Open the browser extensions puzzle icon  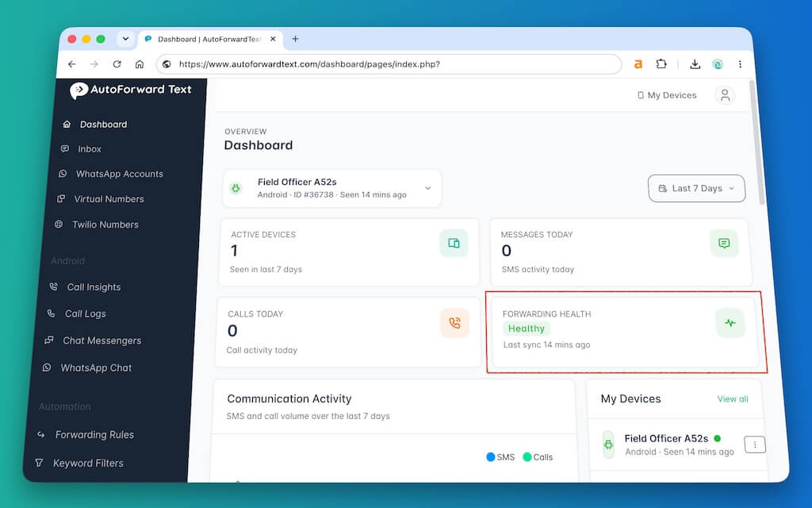pyautogui.click(x=661, y=63)
